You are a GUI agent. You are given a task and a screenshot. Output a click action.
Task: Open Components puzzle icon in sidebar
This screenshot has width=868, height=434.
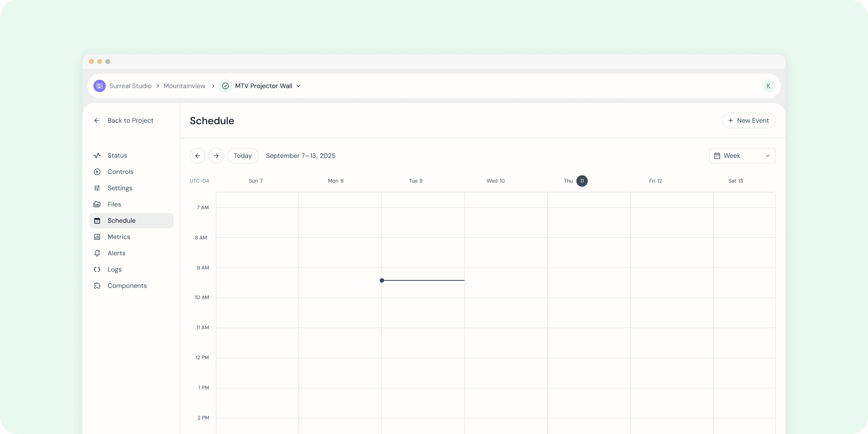[97, 286]
